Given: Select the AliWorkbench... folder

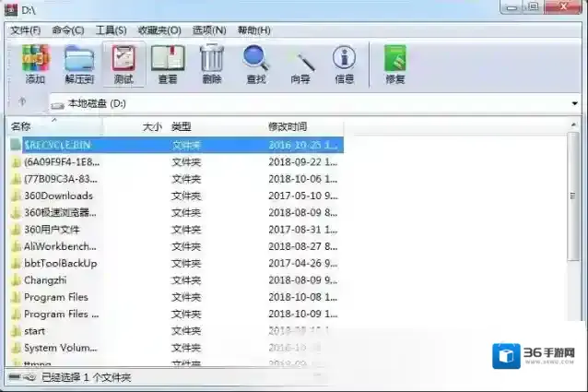Looking at the screenshot, I should coord(61,247).
